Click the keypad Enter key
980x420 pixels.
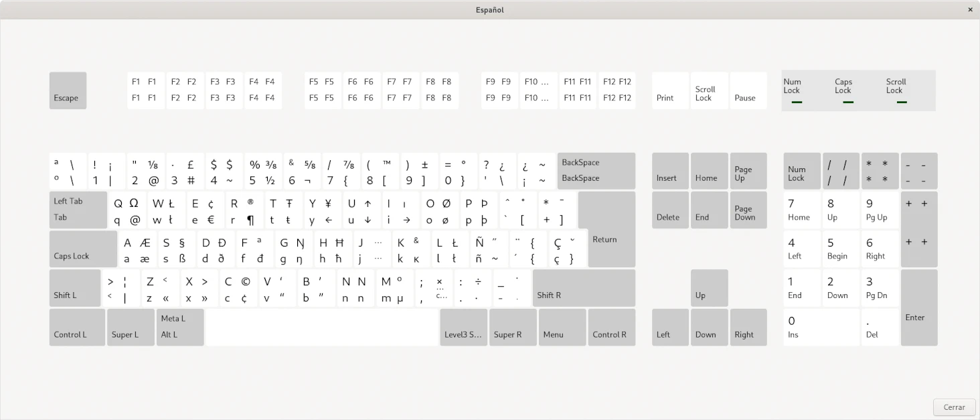point(918,308)
